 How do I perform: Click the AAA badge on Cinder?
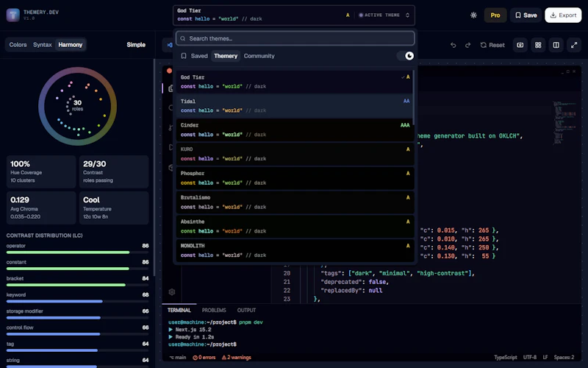tap(405, 125)
